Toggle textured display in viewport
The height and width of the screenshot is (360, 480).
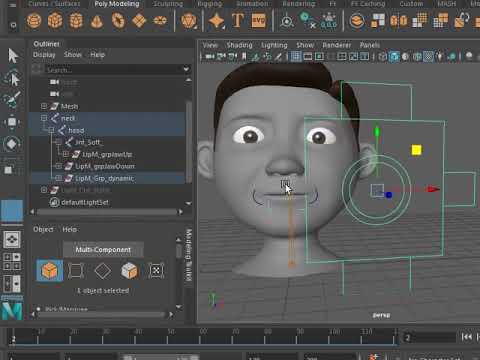click(x=428, y=57)
